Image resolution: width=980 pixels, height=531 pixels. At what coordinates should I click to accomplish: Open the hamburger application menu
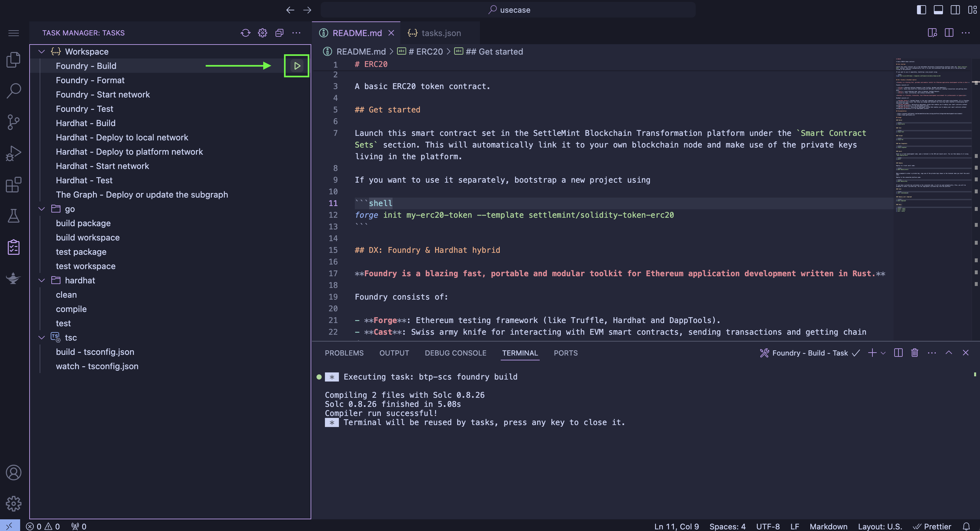pyautogui.click(x=14, y=33)
